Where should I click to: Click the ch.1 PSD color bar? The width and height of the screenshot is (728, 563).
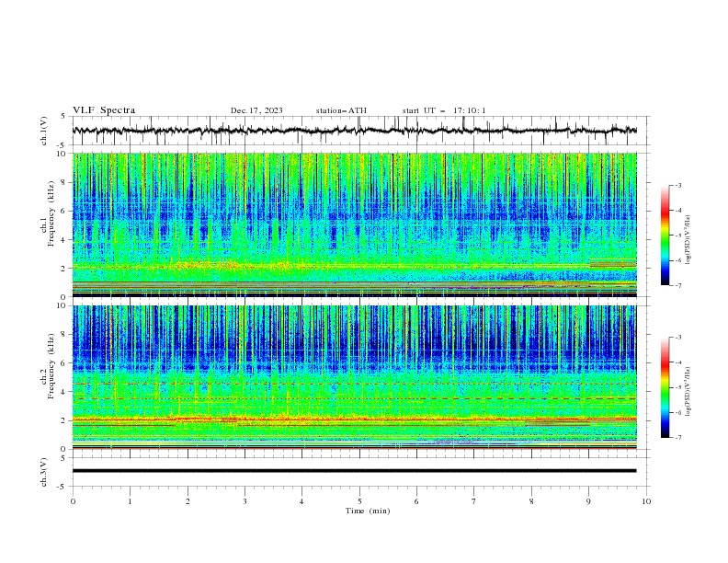pyautogui.click(x=665, y=236)
